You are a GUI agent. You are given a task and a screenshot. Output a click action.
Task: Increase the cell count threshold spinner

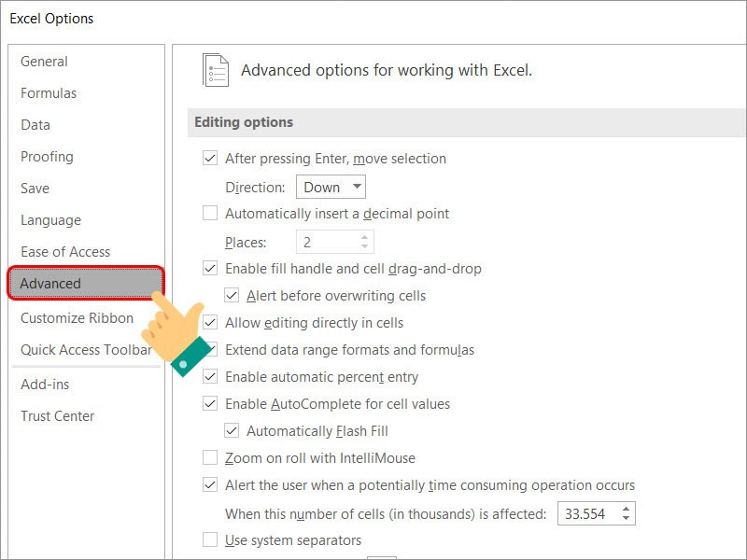click(627, 508)
